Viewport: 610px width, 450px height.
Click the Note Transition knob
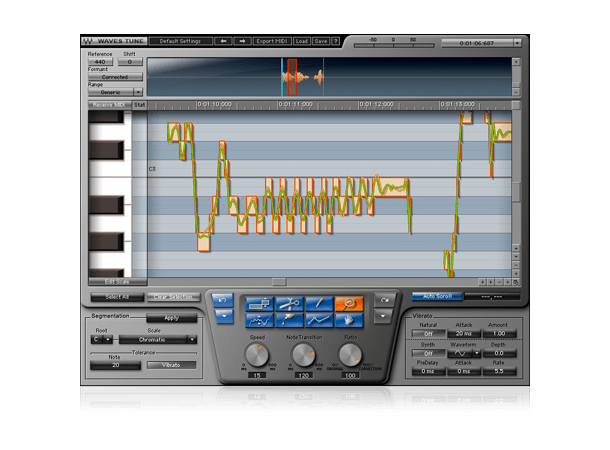(303, 355)
